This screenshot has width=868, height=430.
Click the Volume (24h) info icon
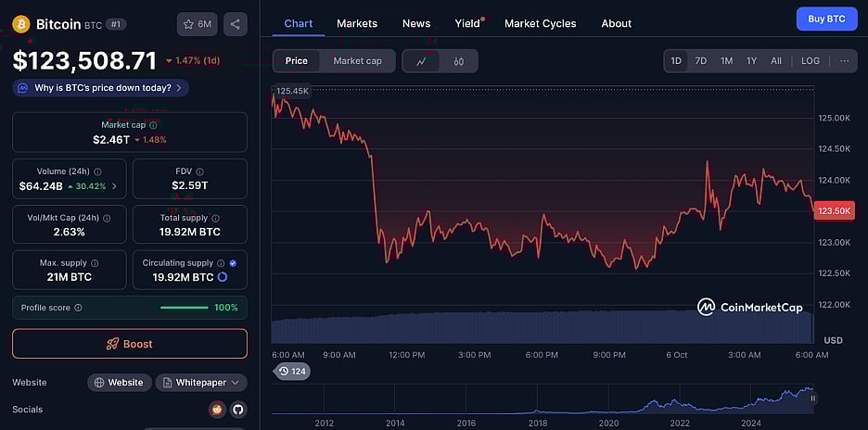(x=97, y=171)
